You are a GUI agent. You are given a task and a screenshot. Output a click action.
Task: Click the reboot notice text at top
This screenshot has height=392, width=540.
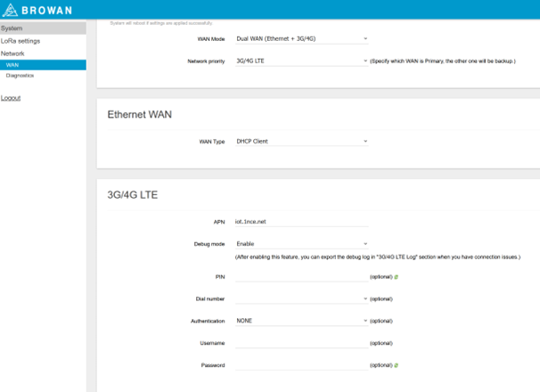point(161,23)
